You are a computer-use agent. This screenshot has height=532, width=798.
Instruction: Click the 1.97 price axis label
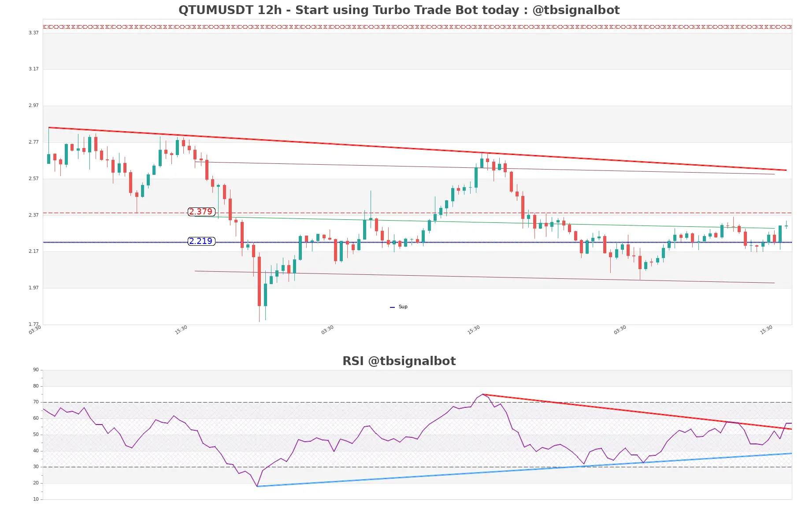coord(33,288)
